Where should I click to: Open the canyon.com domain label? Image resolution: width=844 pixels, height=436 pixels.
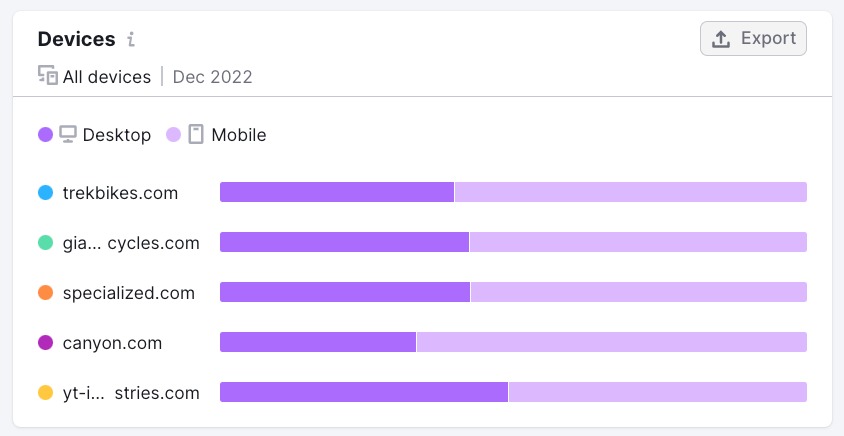(x=112, y=343)
